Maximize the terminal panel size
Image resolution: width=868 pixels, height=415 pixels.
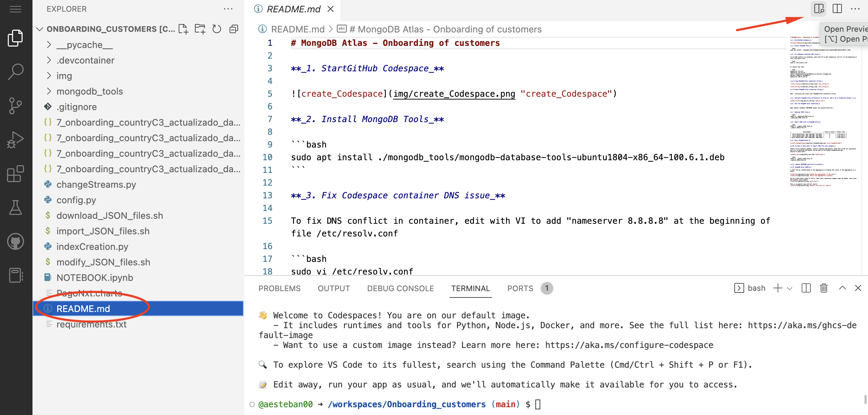843,288
